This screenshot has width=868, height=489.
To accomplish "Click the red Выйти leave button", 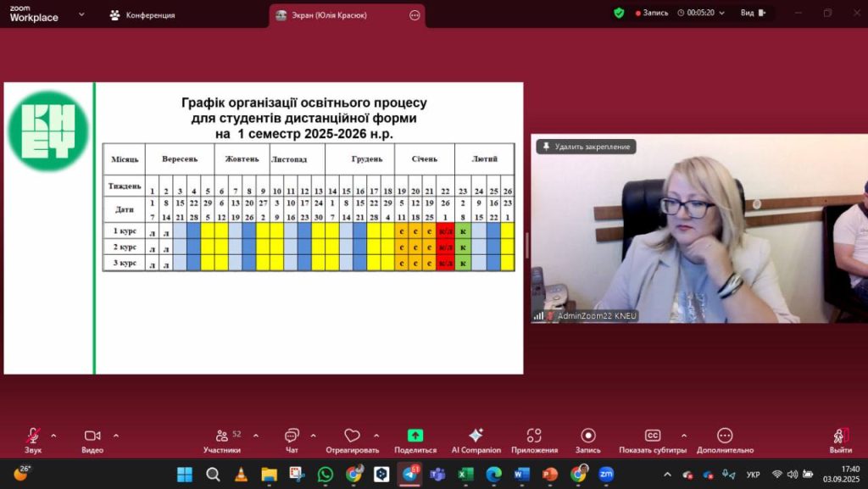I will (840, 436).
